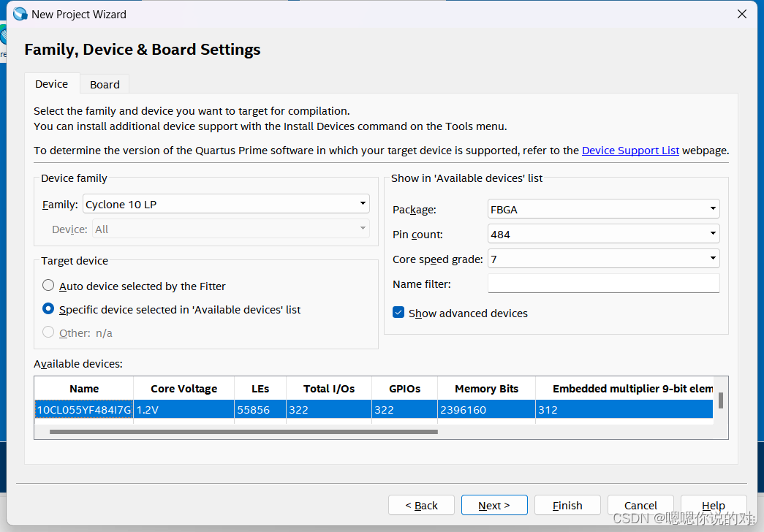Select device row 10CL055YF484I7G
The height and width of the screenshot is (532, 764).
coord(374,410)
